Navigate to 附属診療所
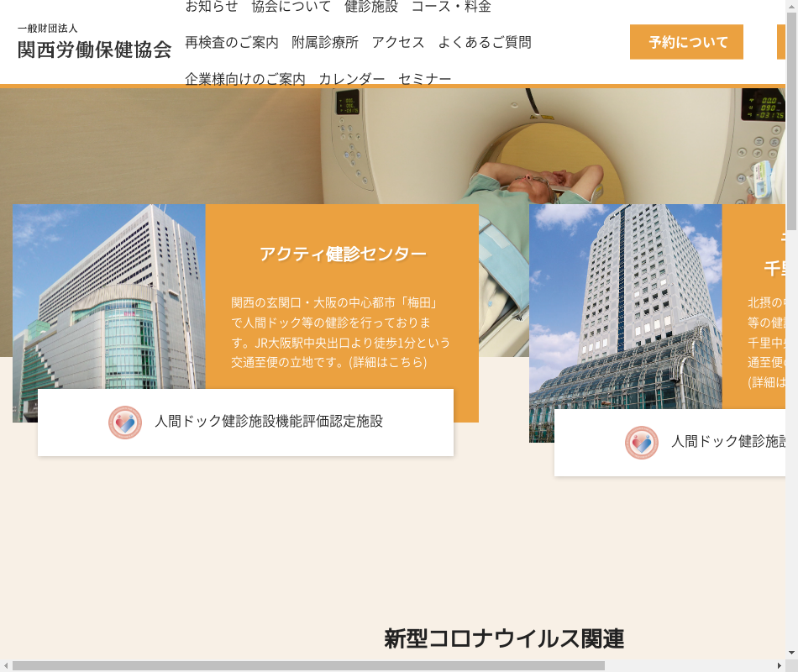The width and height of the screenshot is (798, 672). (x=325, y=42)
